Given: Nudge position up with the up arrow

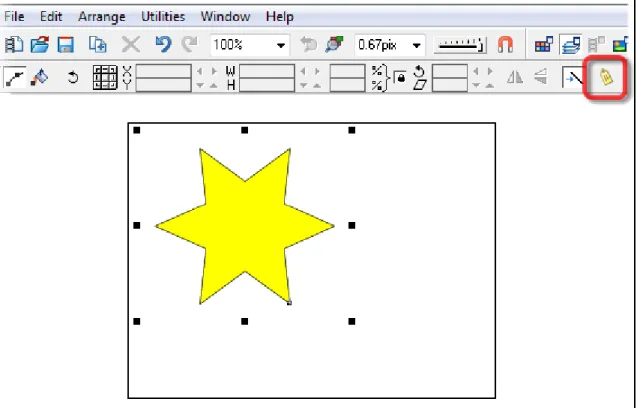Looking at the screenshot, I should pos(214,85).
